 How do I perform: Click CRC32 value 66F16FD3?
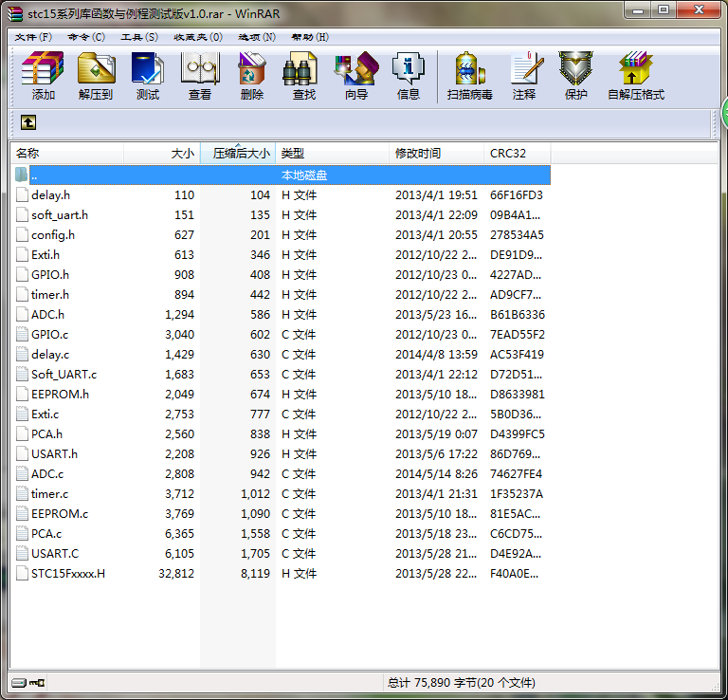click(517, 195)
